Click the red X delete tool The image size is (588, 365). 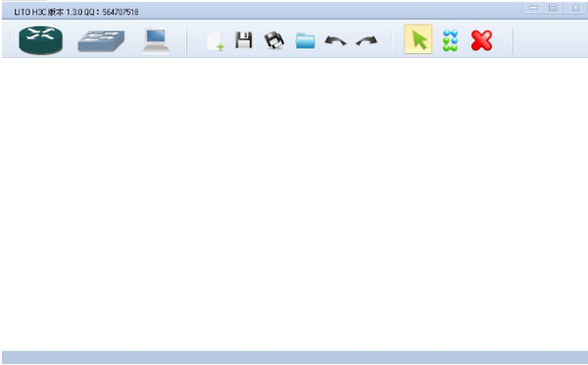481,40
